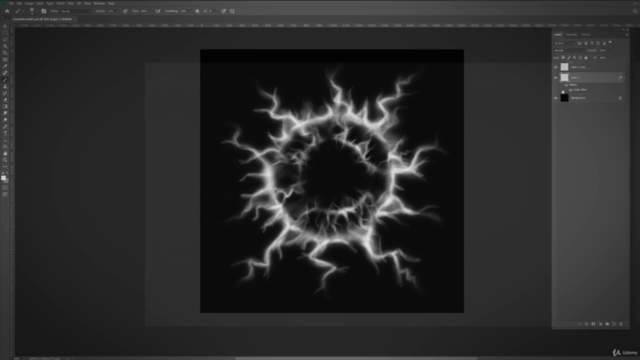Toggle Effects visibility on Layer 1
The width and height of the screenshot is (640, 360).
point(566,85)
